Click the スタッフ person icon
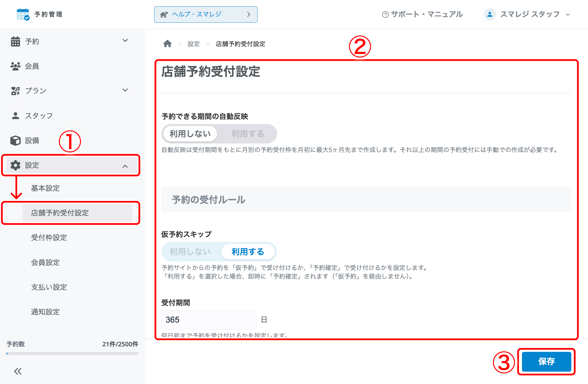Viewport: 588px width, 384px height. 16,116
